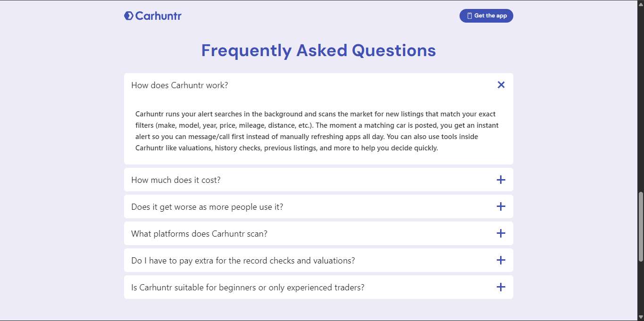Click plus icon beside 'Does it get worse' question

click(501, 206)
